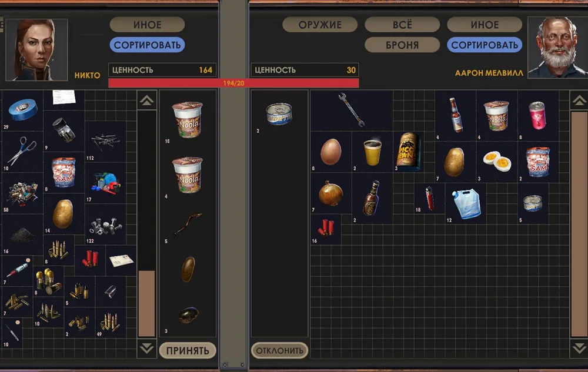Accept the trade with ПРИНЯТЬ

(188, 351)
